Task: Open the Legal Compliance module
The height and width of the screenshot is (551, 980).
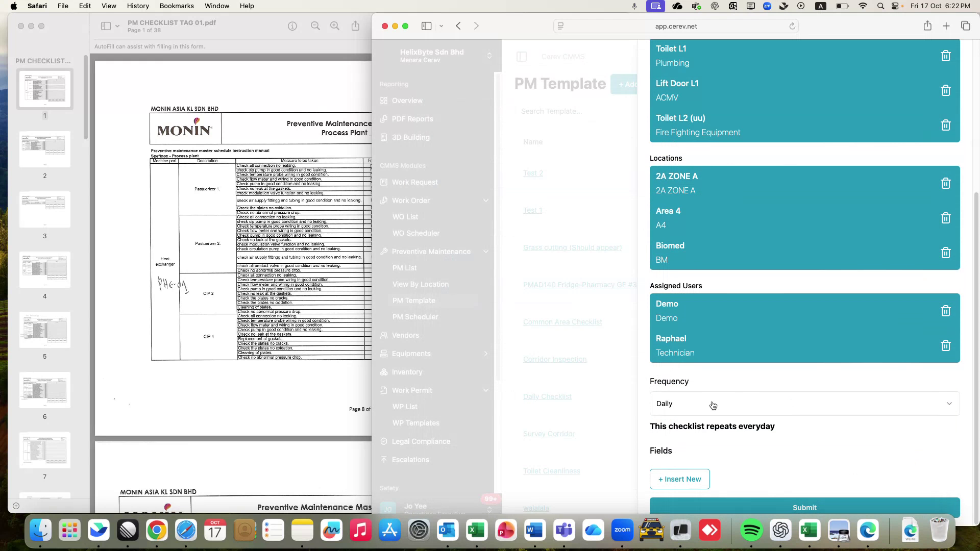Action: tap(421, 441)
